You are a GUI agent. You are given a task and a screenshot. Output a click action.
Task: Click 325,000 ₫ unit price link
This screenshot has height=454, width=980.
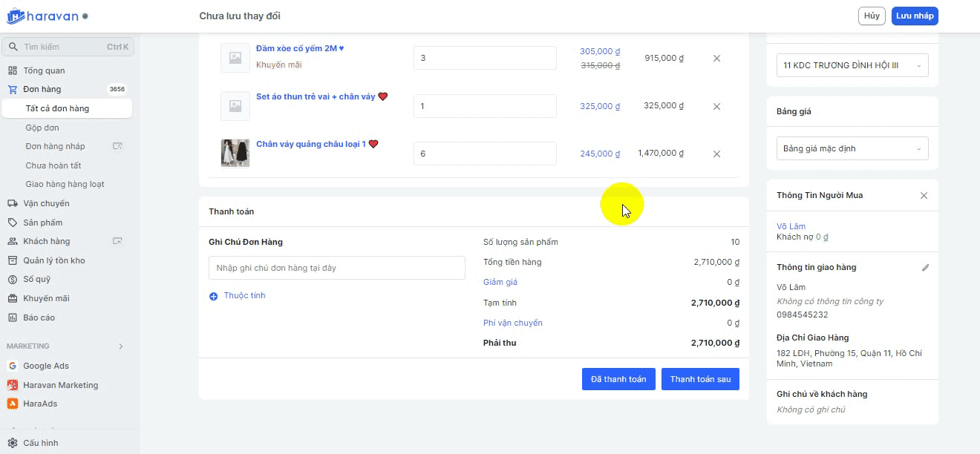pos(600,106)
